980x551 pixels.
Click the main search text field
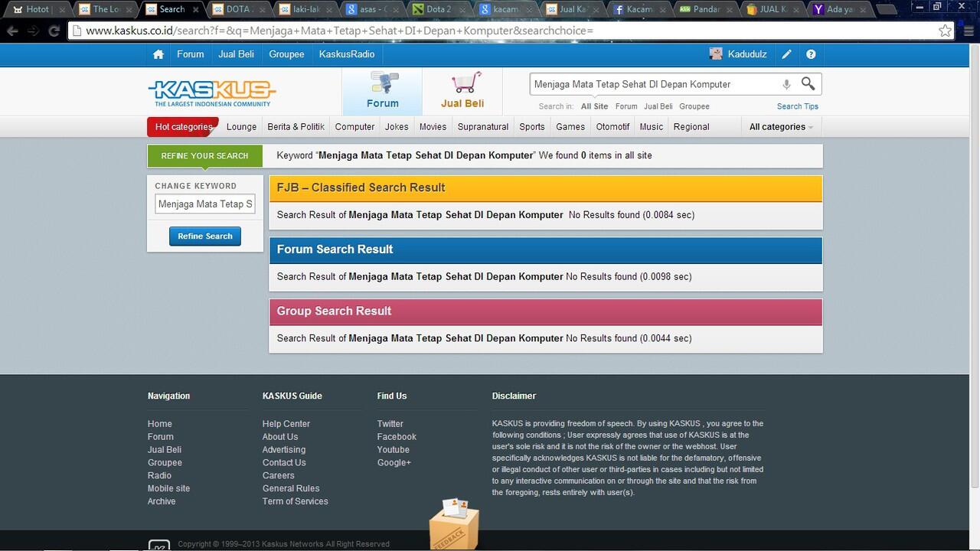[655, 84]
